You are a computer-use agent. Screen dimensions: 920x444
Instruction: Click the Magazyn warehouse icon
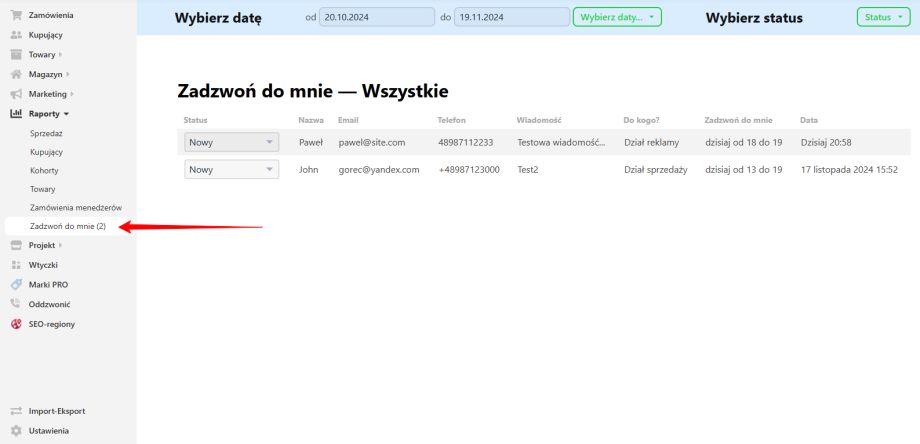(x=16, y=74)
